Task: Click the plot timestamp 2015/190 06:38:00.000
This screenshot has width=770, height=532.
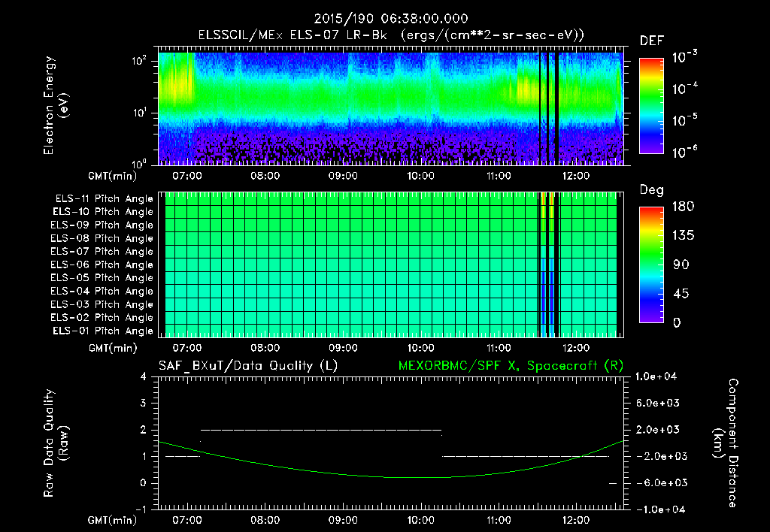Action: pos(391,19)
